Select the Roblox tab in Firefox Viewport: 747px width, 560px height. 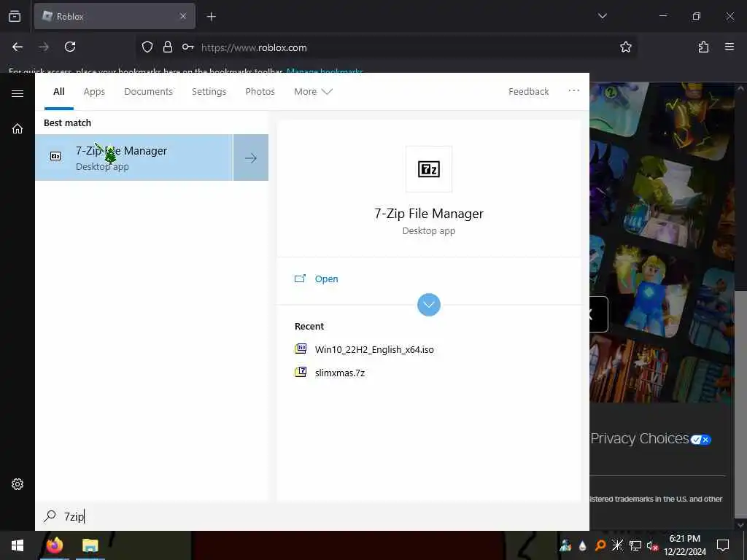pyautogui.click(x=115, y=16)
